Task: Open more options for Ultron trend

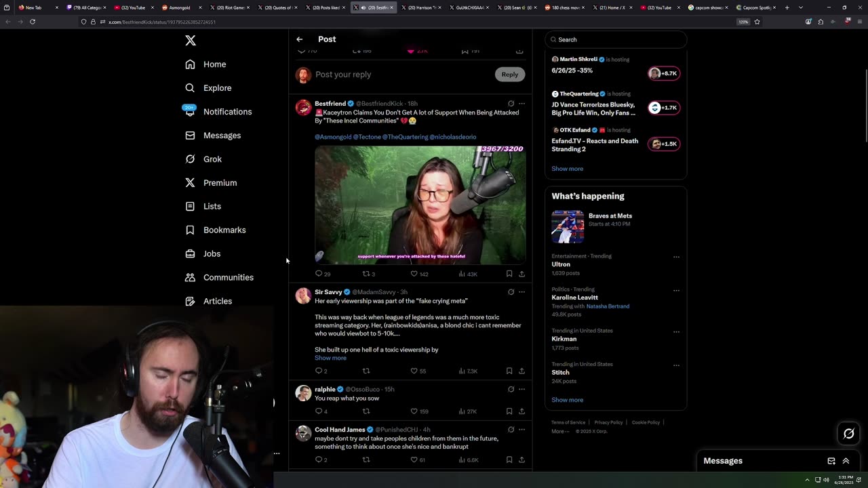Action: click(676, 257)
